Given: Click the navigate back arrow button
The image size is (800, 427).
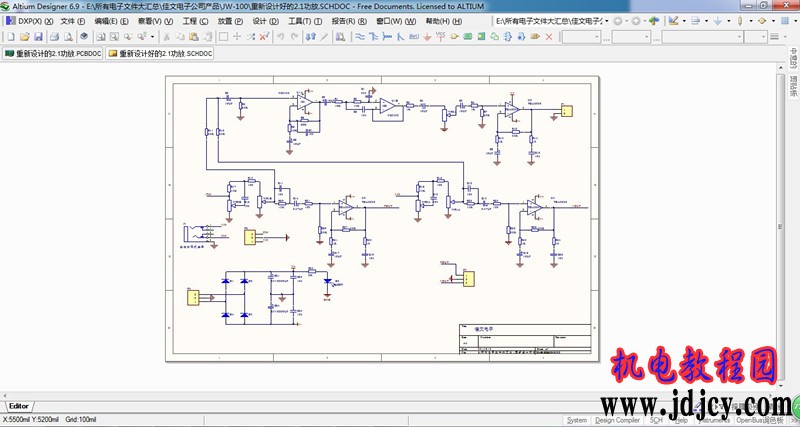Looking at the screenshot, I should [618, 21].
